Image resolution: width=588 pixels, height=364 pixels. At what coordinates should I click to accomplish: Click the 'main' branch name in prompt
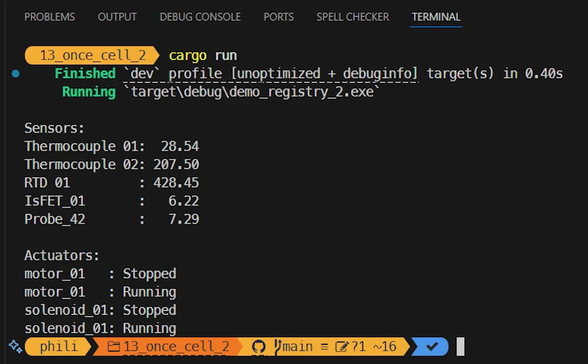297,346
